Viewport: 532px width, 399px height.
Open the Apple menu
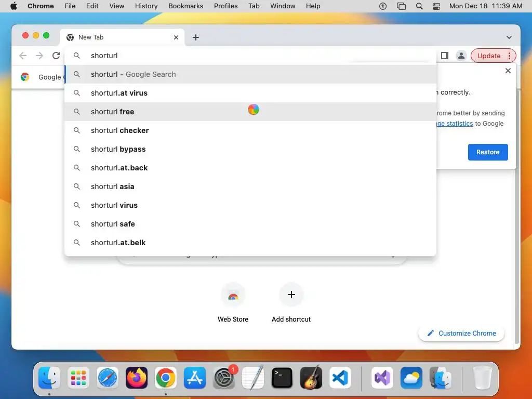pos(14,6)
